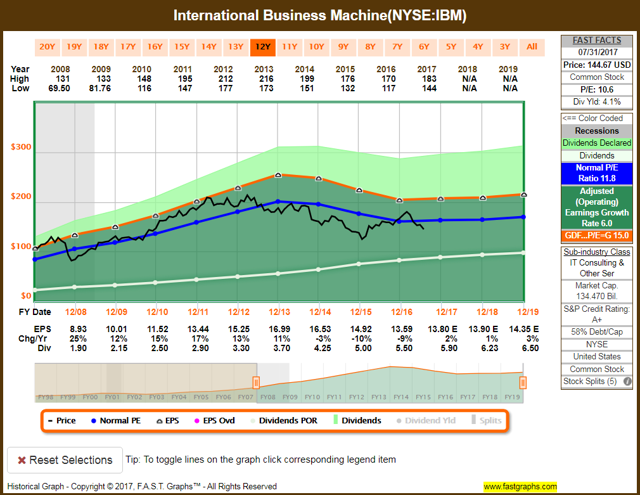Click FY08 in the range navigator
This screenshot has height=495, width=640.
(268, 397)
